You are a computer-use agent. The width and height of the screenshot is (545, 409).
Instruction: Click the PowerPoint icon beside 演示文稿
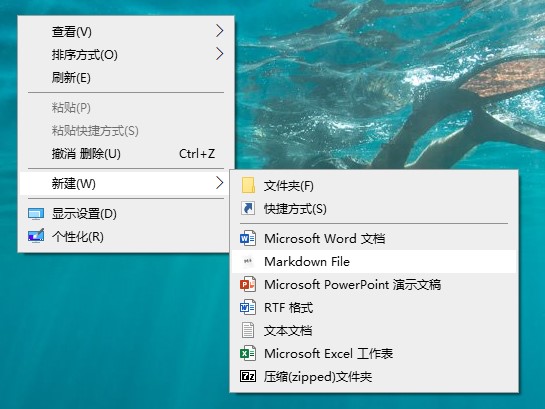tap(248, 285)
